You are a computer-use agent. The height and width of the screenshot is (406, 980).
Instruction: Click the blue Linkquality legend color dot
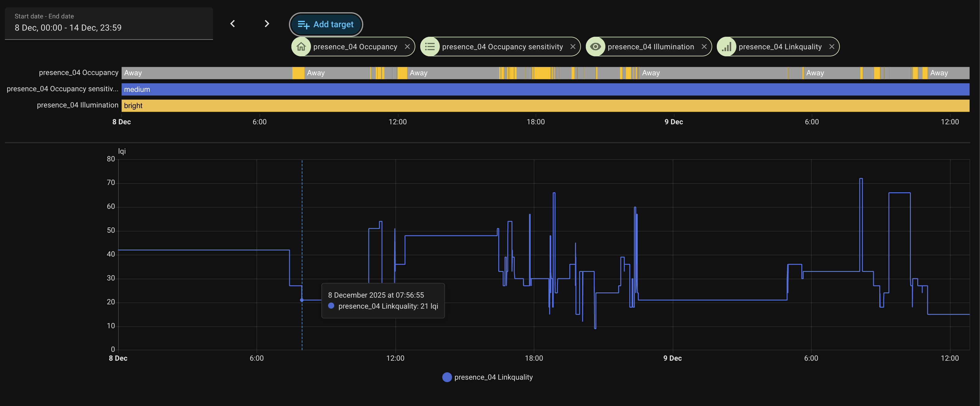pyautogui.click(x=447, y=377)
